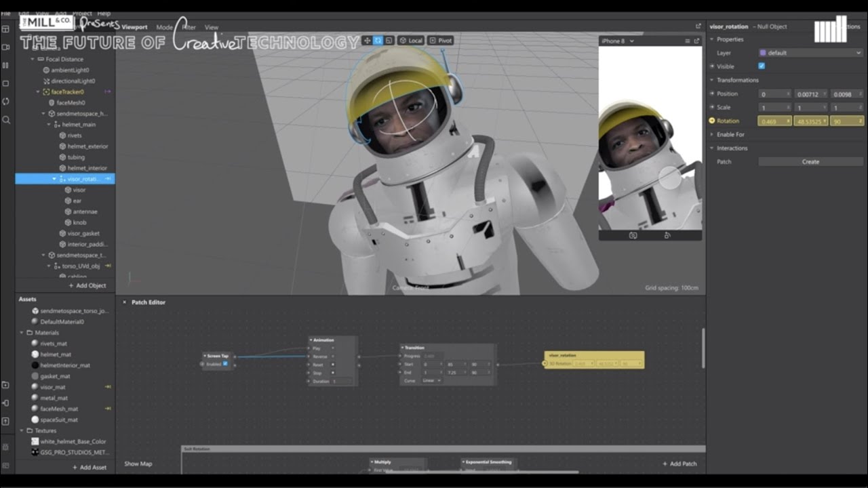Click the Rotation Y value field 48.53525
The width and height of the screenshot is (868, 488).
click(x=810, y=121)
